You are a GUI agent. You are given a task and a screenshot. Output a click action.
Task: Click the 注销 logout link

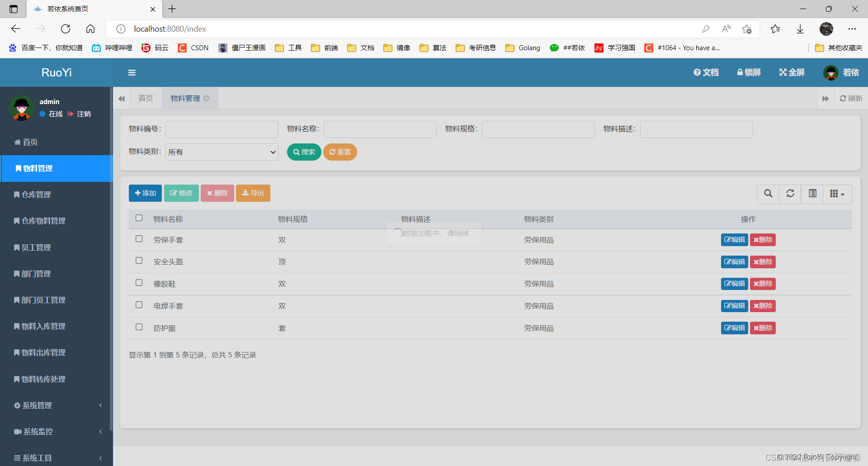pos(80,114)
